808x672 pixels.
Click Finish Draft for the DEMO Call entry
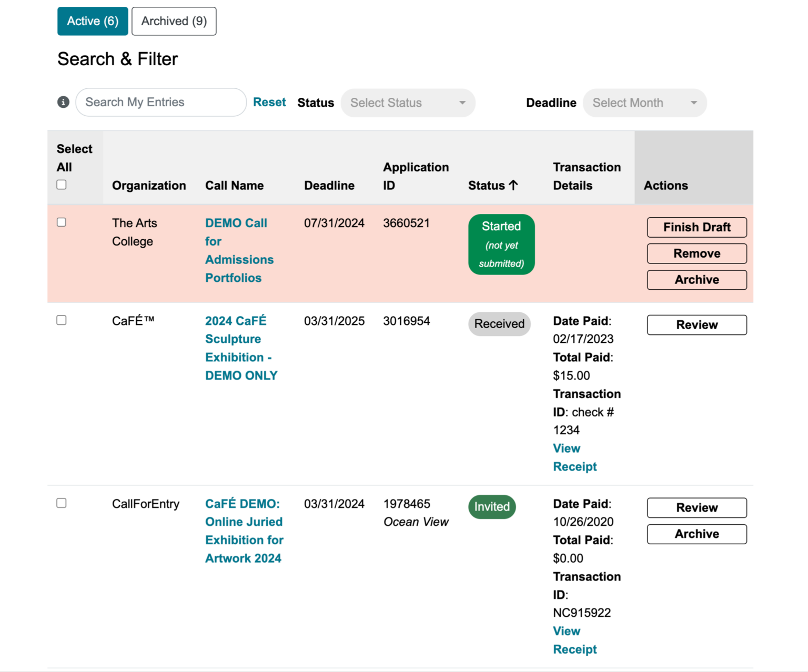tap(696, 227)
